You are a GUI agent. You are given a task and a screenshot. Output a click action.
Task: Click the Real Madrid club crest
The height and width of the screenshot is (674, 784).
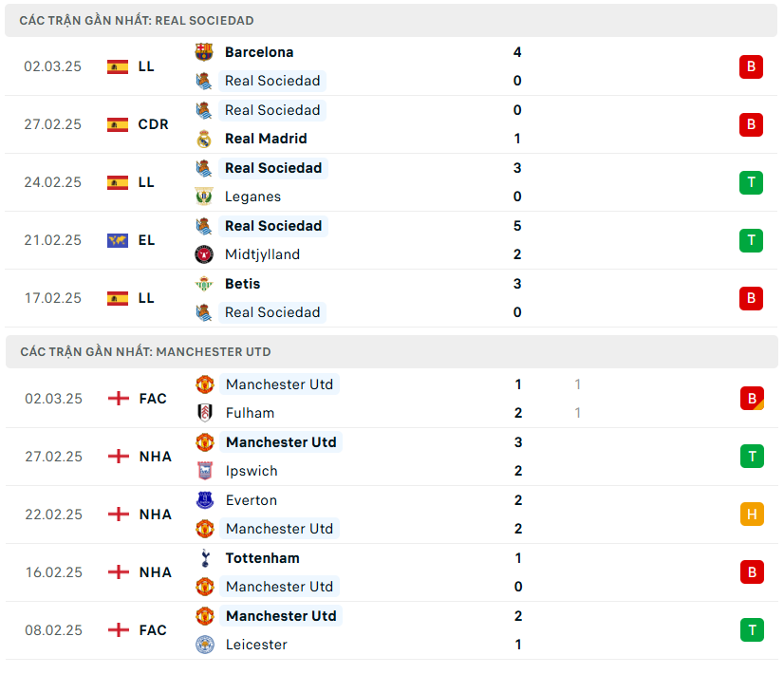(x=204, y=139)
